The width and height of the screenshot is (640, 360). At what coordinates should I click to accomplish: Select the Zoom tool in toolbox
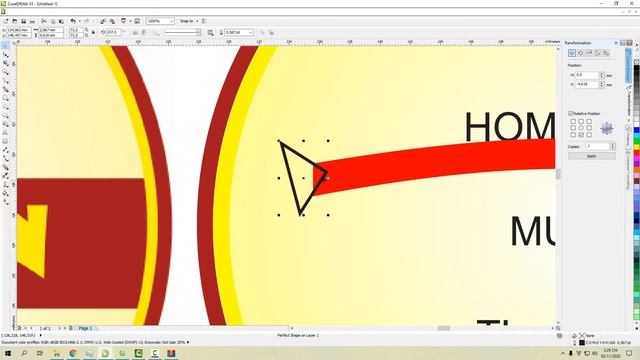click(x=6, y=72)
